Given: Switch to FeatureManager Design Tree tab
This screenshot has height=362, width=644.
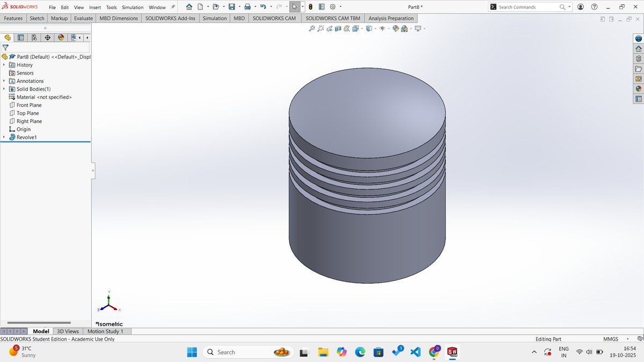Looking at the screenshot, I should point(8,38).
